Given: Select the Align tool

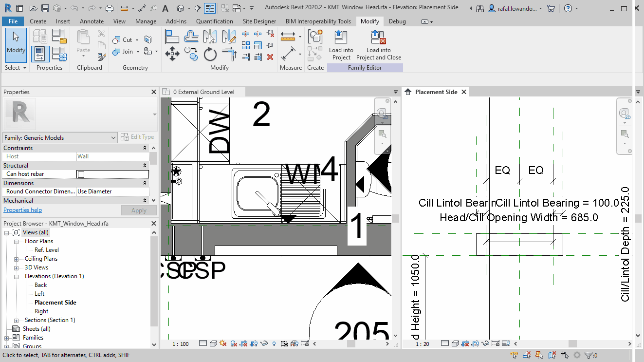Looking at the screenshot, I should point(171,37).
